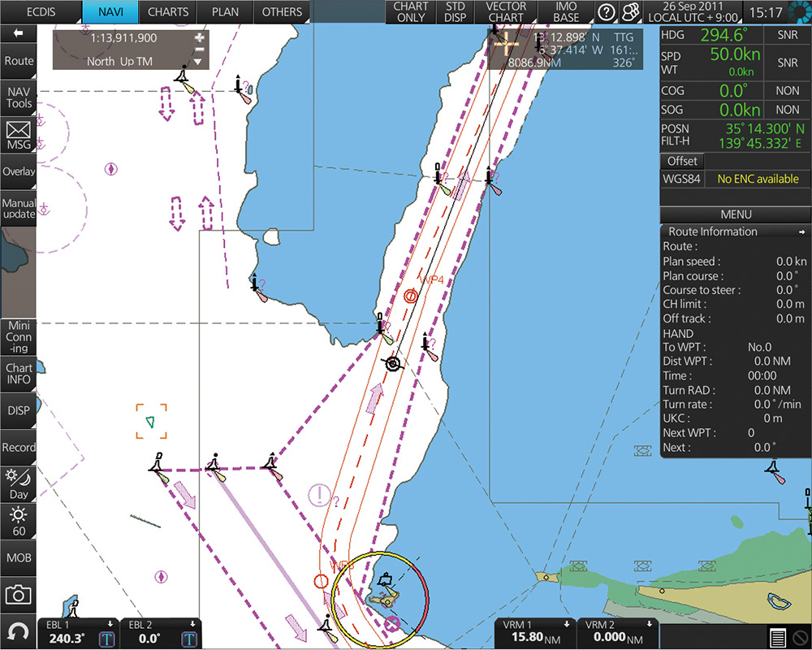Screen dimensions: 812x650
Task: Click own ship symbol on chart
Action: [x=393, y=364]
